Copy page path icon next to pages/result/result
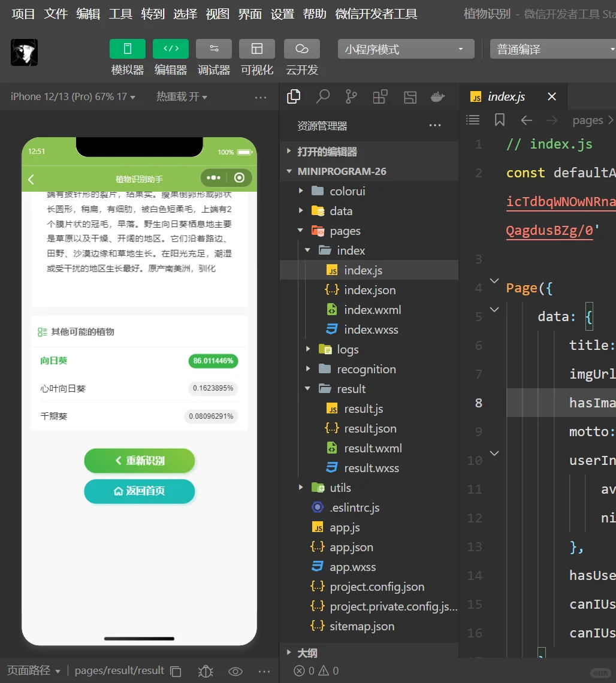The width and height of the screenshot is (616, 683). [x=176, y=671]
